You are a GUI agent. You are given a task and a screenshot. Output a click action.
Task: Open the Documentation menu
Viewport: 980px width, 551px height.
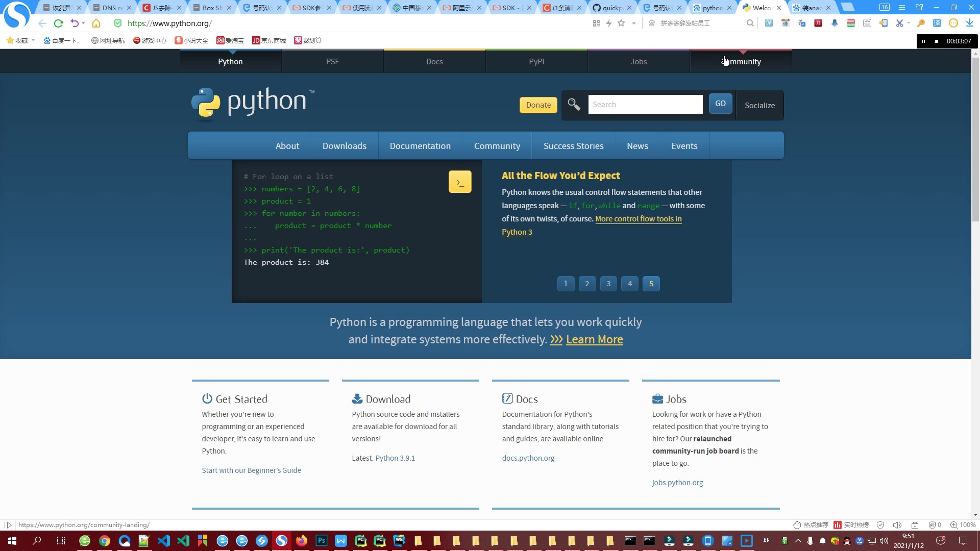(x=420, y=146)
